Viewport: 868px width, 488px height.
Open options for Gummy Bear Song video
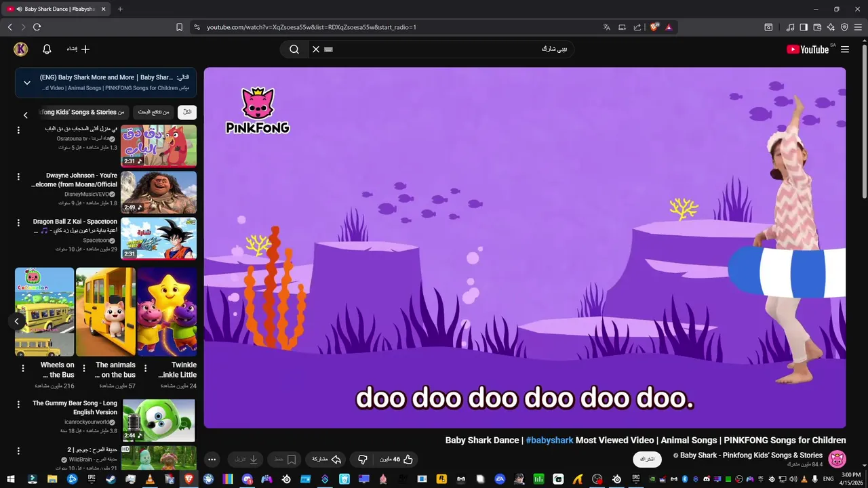coord(18,404)
